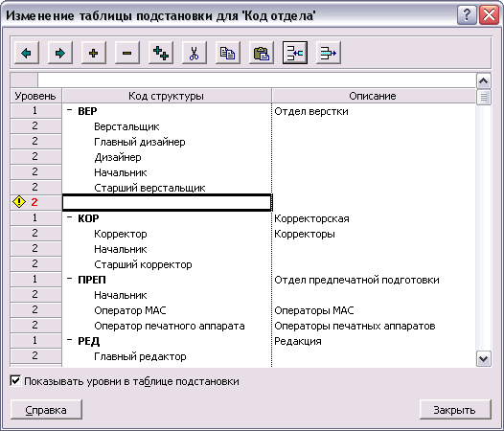
Task: Click the yellow warning icon in row
Action: tap(19, 202)
